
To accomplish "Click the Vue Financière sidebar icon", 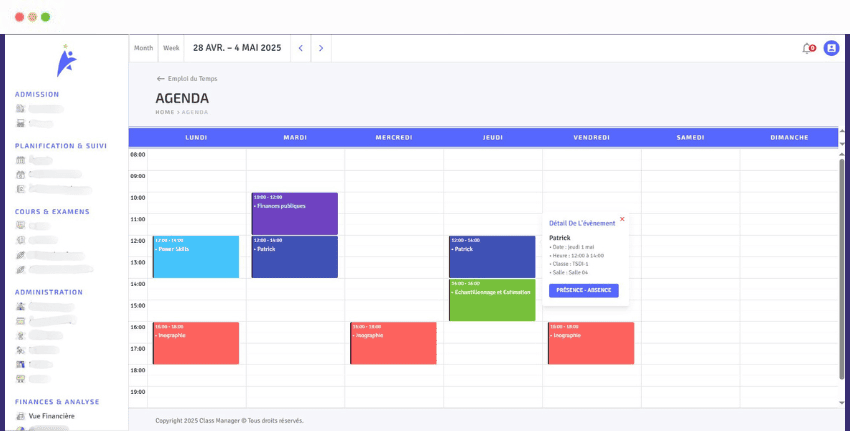I will tap(20, 416).
